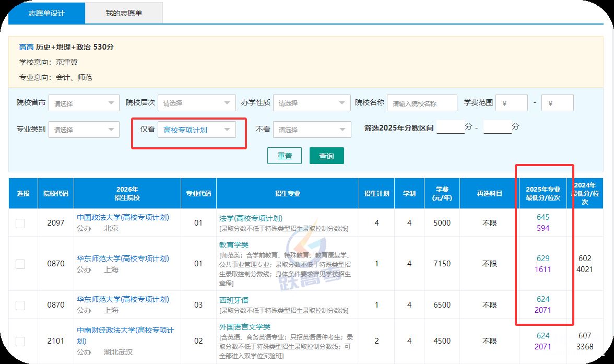Click the 重置 button
This screenshot has height=364, width=614.
(x=284, y=156)
